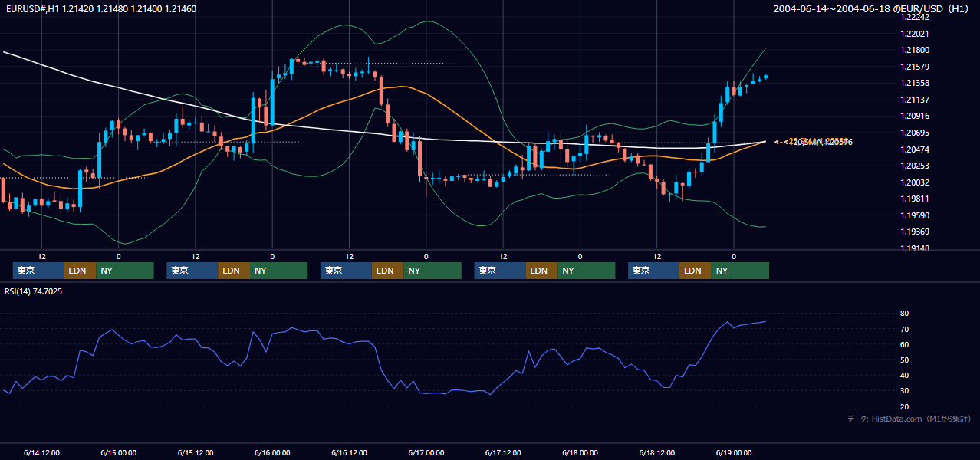
Task: Click the 1.20032 price axis label
Action: click(915, 182)
